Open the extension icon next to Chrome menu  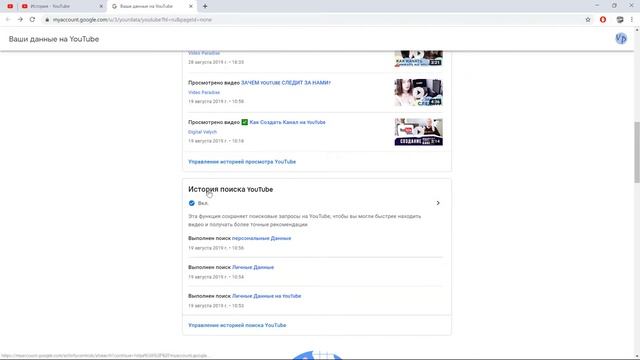coord(620,20)
